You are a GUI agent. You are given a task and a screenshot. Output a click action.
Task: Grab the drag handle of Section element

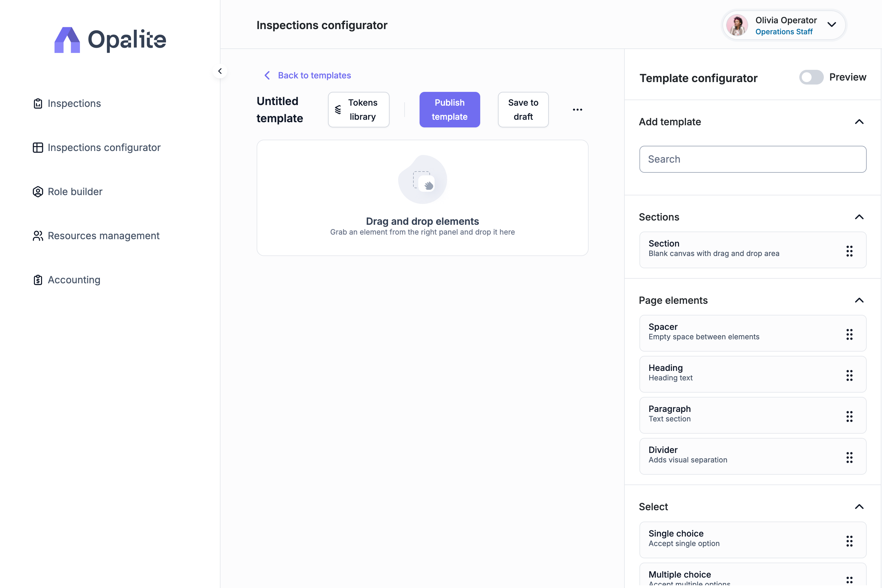click(x=849, y=251)
